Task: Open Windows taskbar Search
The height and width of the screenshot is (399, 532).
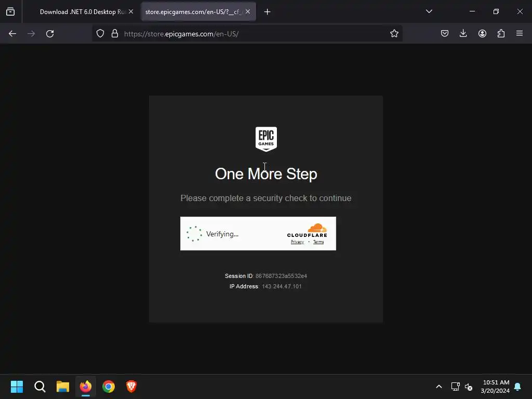Action: pyautogui.click(x=39, y=387)
